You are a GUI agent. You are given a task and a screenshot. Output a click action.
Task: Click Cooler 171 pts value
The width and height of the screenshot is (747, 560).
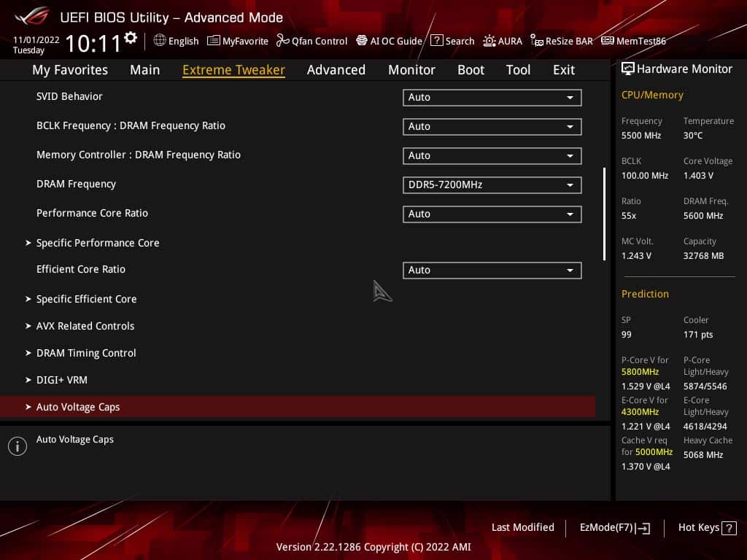(698, 334)
